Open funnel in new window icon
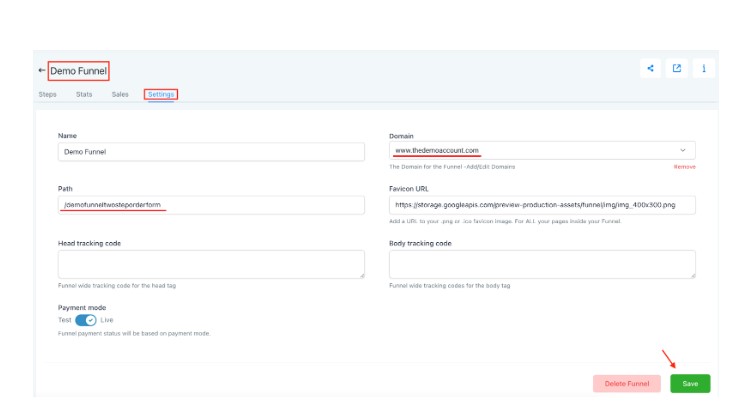This screenshot has height=419, width=754. tap(677, 68)
